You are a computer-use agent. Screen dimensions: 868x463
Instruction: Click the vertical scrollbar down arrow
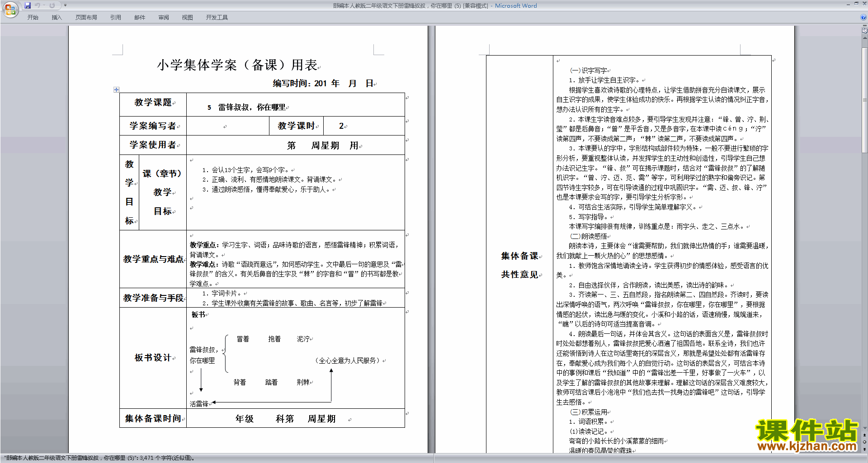(865, 428)
